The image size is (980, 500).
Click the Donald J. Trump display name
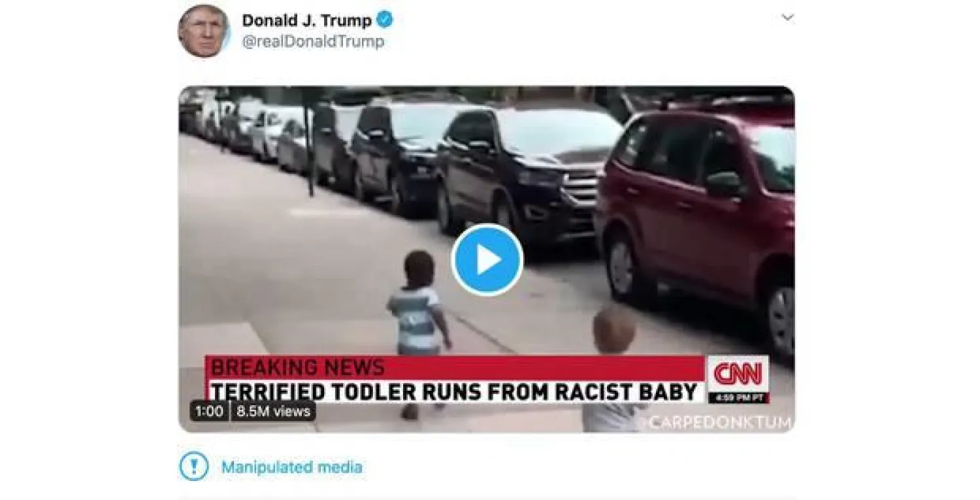(306, 20)
